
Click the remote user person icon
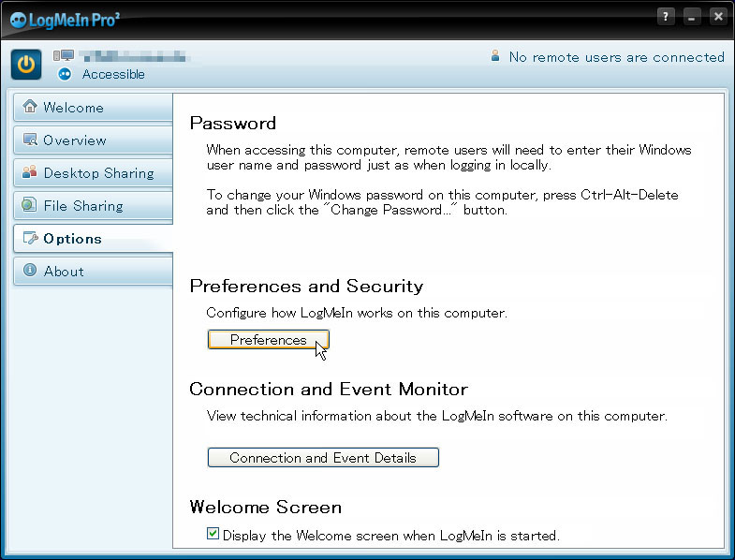(x=495, y=56)
